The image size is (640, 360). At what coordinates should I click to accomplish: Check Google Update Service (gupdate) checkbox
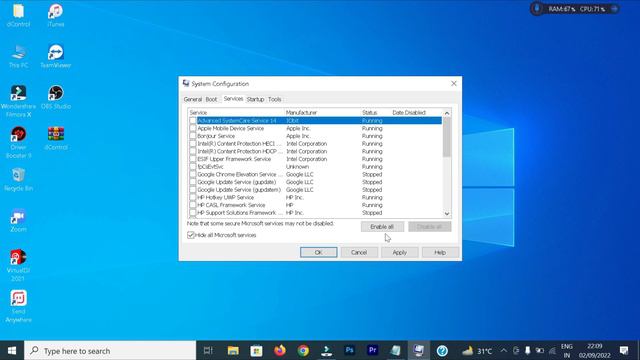(x=193, y=182)
